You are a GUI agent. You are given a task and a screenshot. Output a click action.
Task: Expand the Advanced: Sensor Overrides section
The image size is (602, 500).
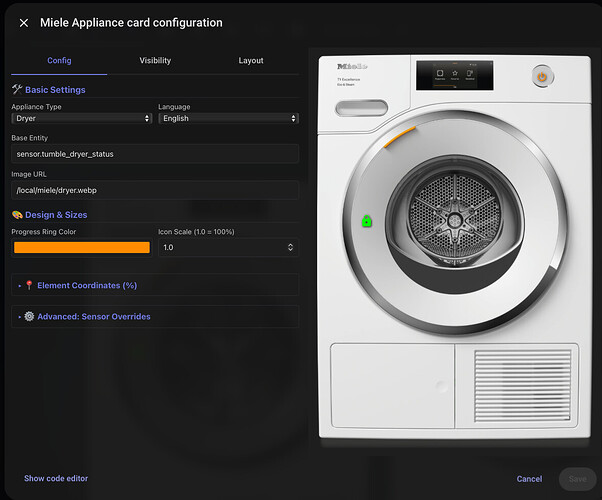coord(155,316)
